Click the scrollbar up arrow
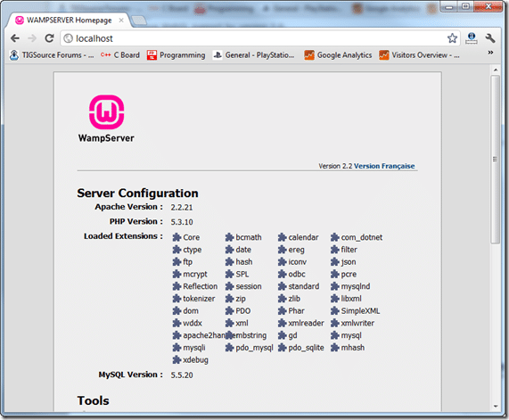The width and height of the screenshot is (509, 420). (496, 70)
